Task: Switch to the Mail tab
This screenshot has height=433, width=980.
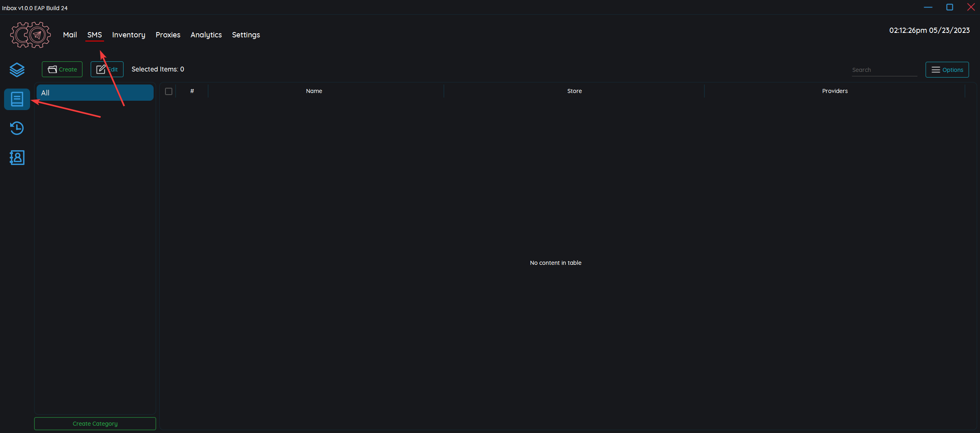Action: 70,35
